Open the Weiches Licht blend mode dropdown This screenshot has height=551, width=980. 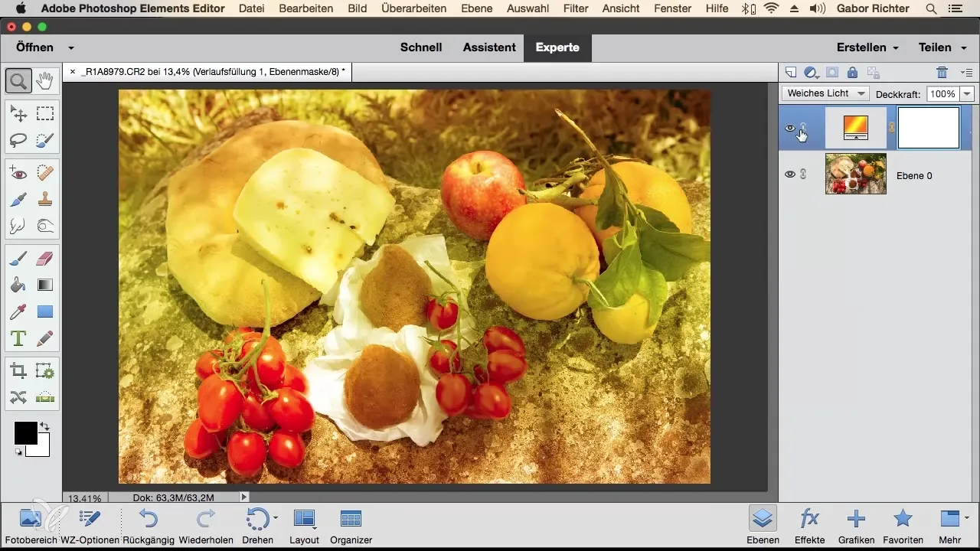tap(825, 93)
